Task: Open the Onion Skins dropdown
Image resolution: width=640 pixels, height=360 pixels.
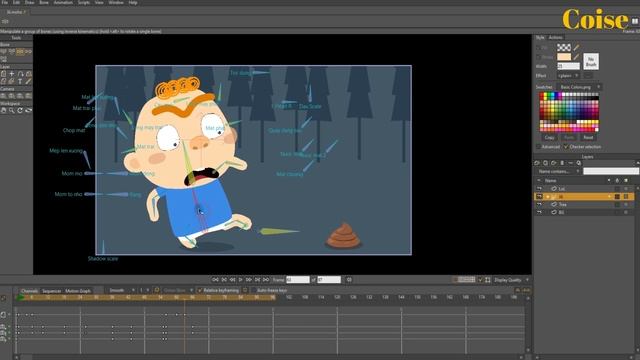Action: pos(178,290)
